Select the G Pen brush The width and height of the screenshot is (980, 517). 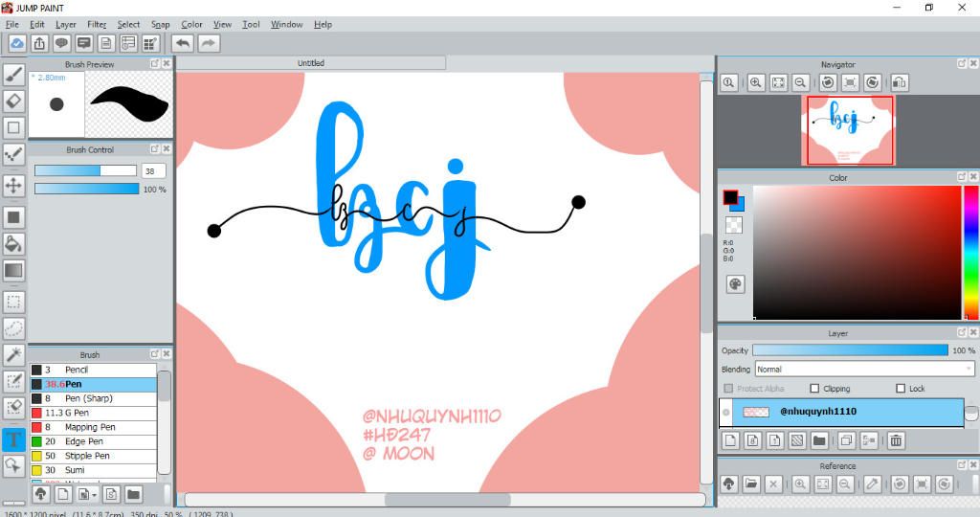pyautogui.click(x=94, y=414)
